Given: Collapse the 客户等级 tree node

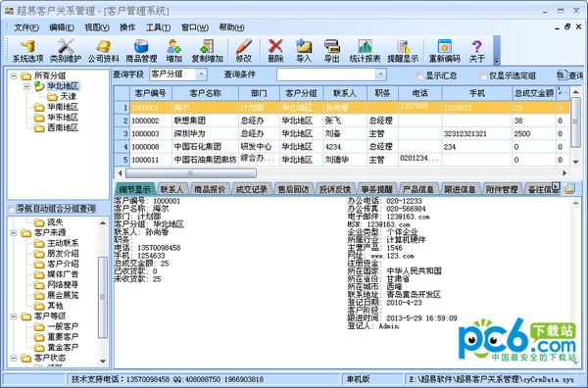Looking at the screenshot, I should pos(14,316).
